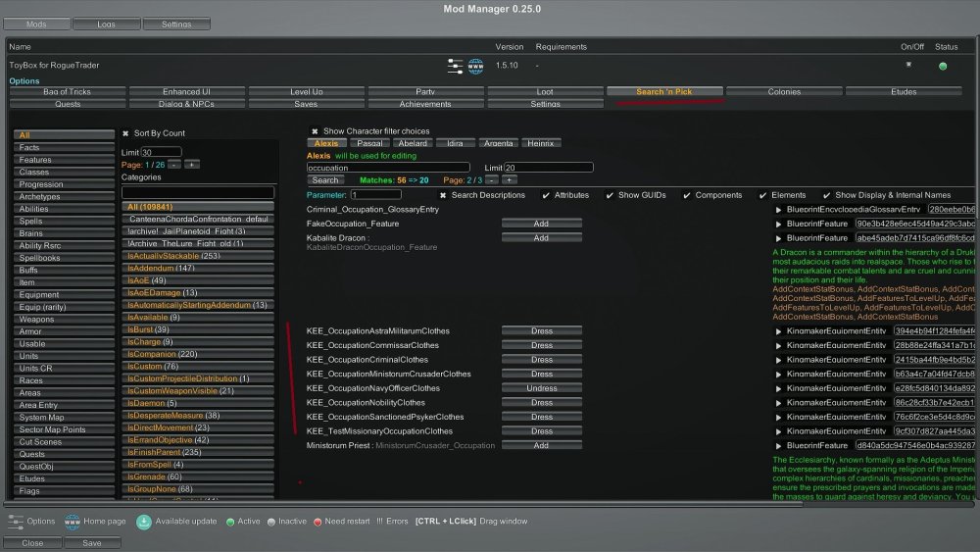The image size is (980, 552).
Task: Click the Available update download icon
Action: (x=144, y=521)
